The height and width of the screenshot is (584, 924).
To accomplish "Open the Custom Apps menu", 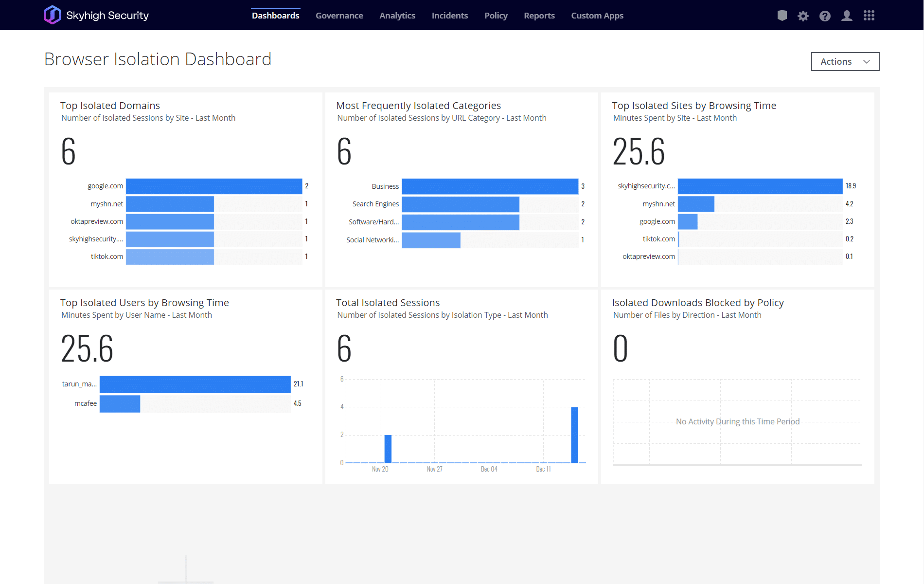I will click(597, 16).
